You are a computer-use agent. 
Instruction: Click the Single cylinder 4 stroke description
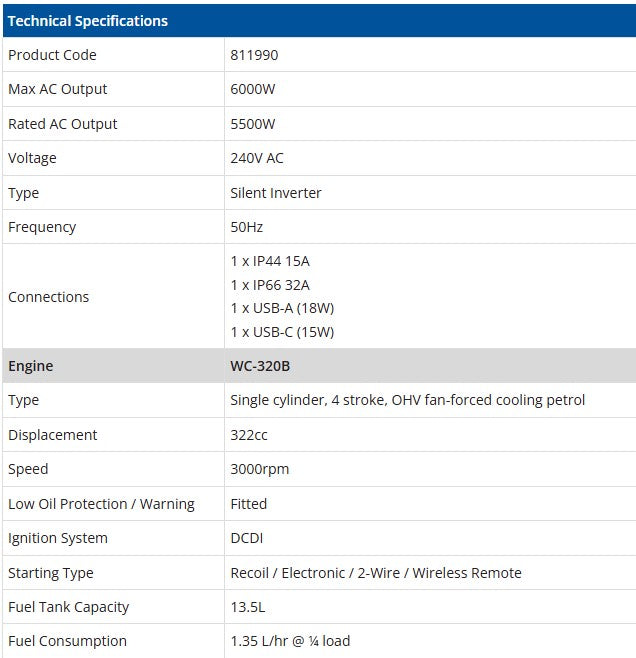click(x=407, y=400)
